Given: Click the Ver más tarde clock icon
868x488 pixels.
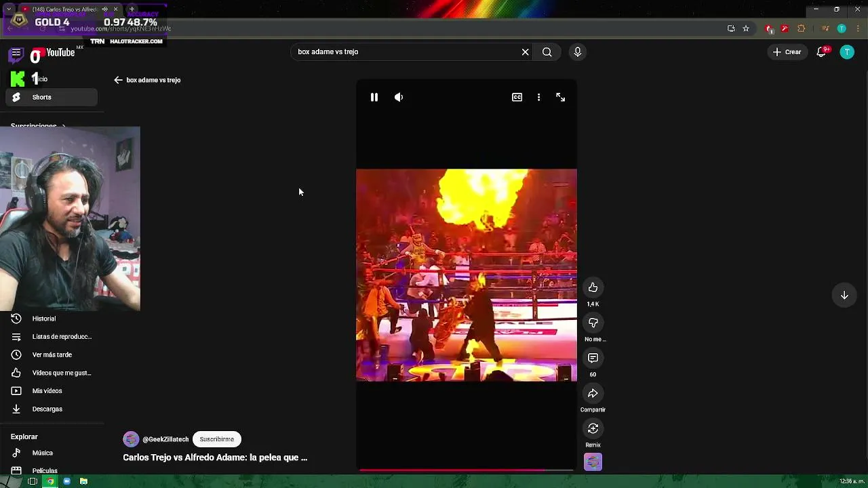Looking at the screenshot, I should (16, 355).
